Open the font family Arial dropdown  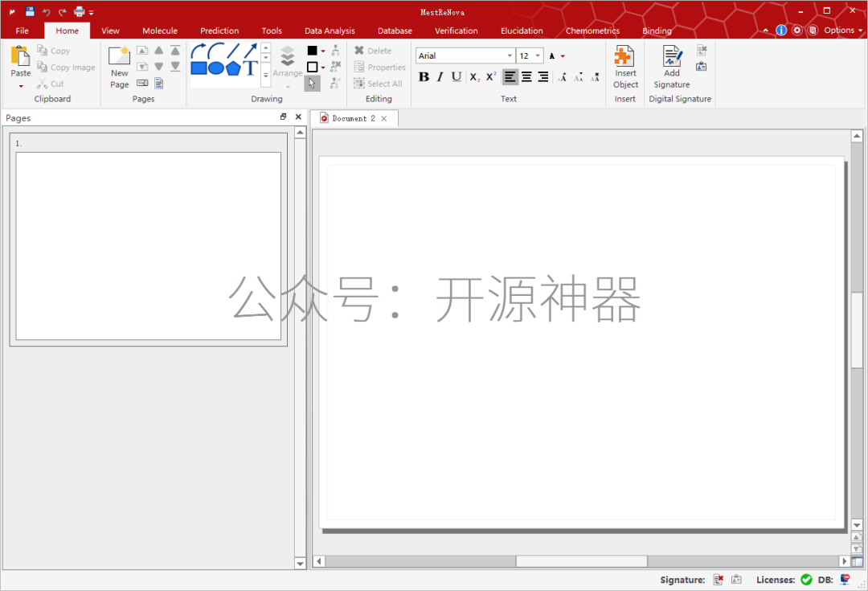(510, 55)
